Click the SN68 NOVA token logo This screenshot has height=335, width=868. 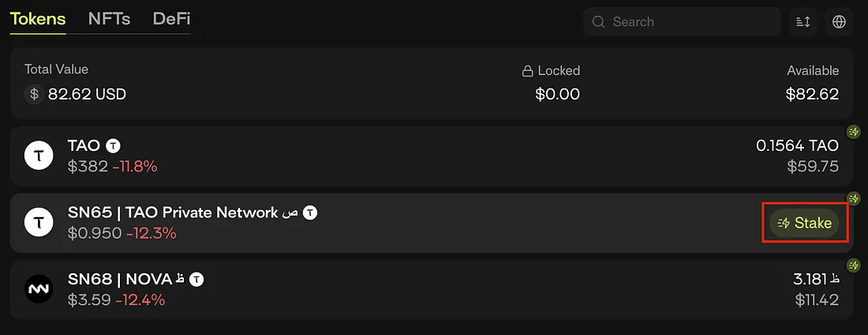click(x=39, y=289)
